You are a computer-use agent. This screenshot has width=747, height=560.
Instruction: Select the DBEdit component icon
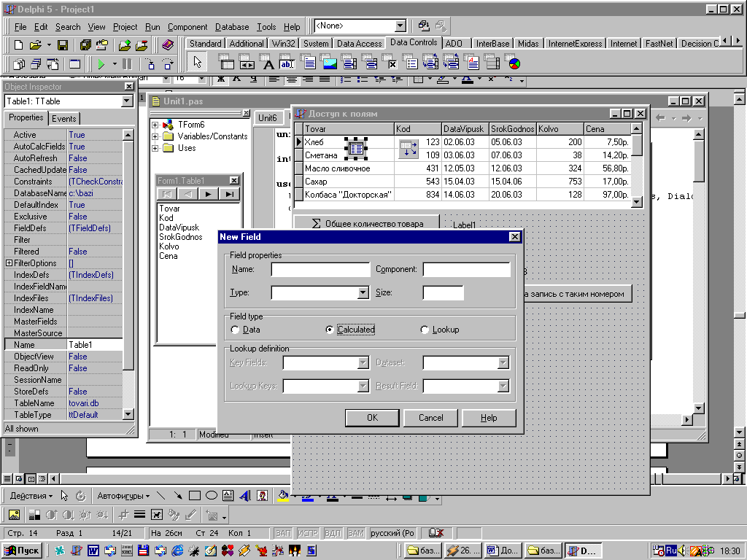(x=287, y=62)
